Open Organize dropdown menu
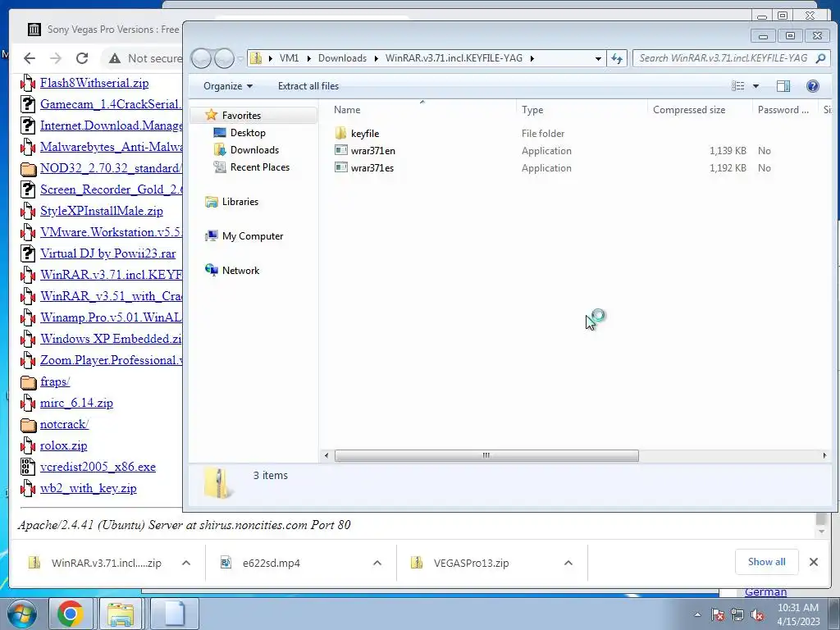This screenshot has height=630, width=840. point(228,85)
